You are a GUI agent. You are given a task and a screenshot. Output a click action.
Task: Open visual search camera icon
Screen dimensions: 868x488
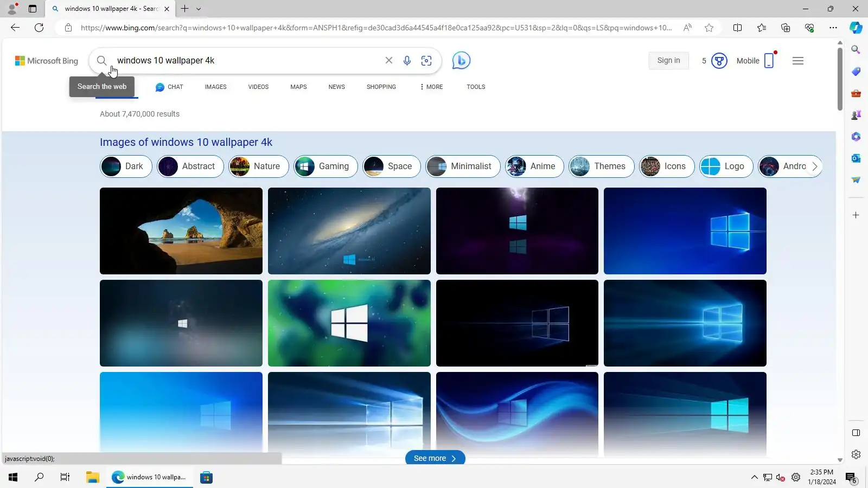426,61
